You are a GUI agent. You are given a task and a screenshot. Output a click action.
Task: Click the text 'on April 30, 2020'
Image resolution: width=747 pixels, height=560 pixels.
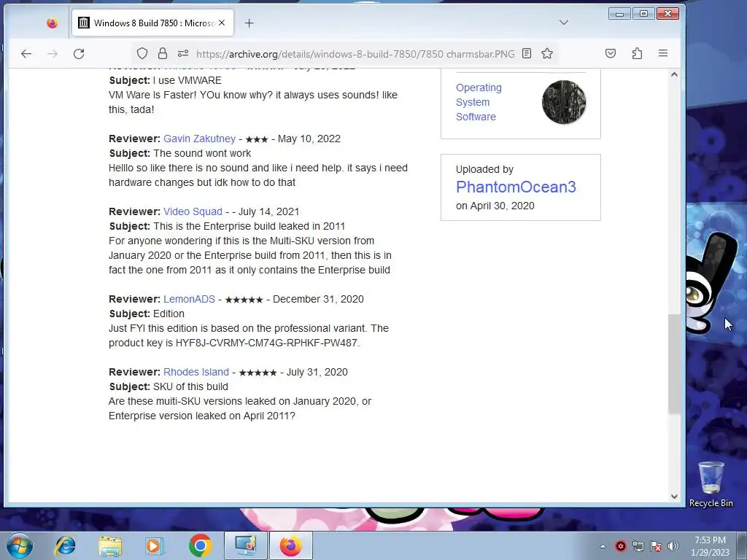pyautogui.click(x=495, y=206)
